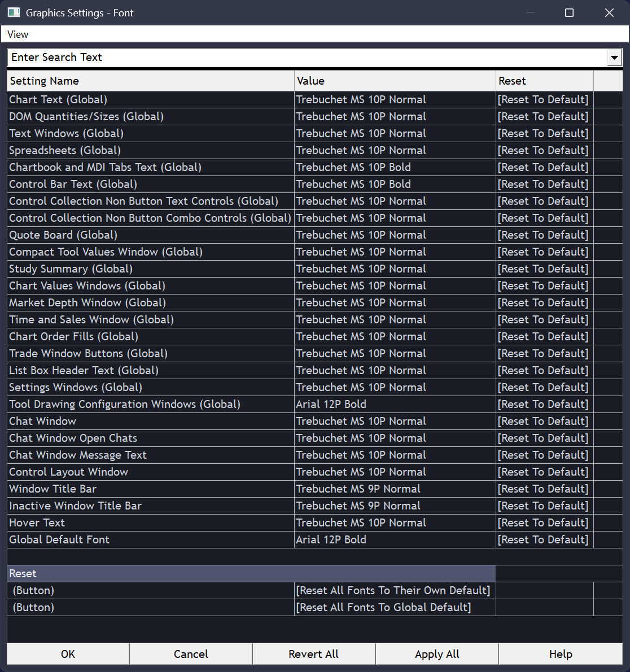The image size is (630, 672).
Task: Click the Apply All button
Action: pos(437,654)
